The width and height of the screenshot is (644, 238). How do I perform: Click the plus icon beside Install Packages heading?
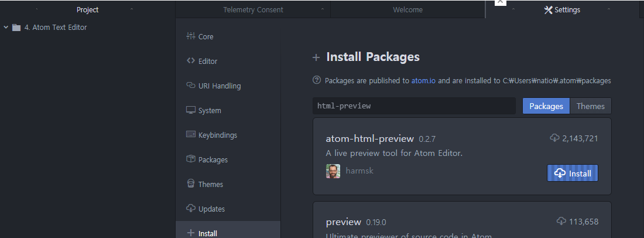(316, 57)
